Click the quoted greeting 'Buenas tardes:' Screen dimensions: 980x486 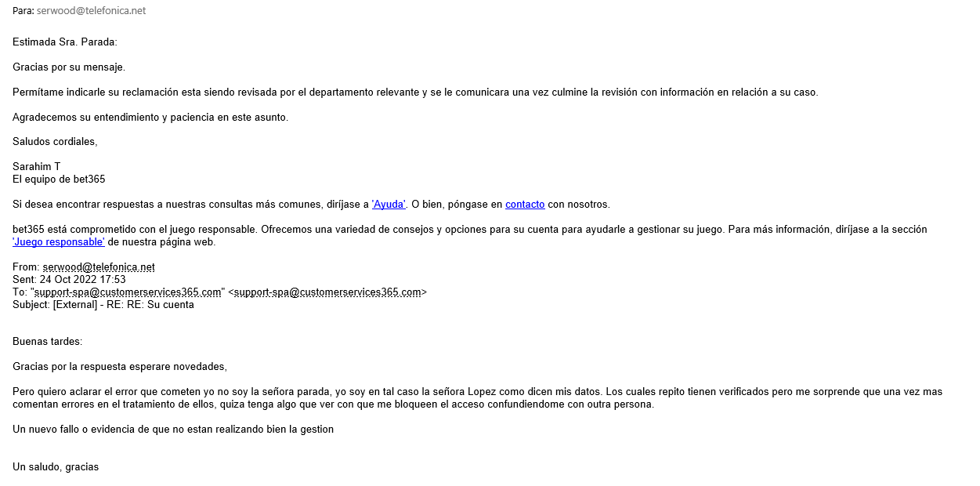click(47, 342)
